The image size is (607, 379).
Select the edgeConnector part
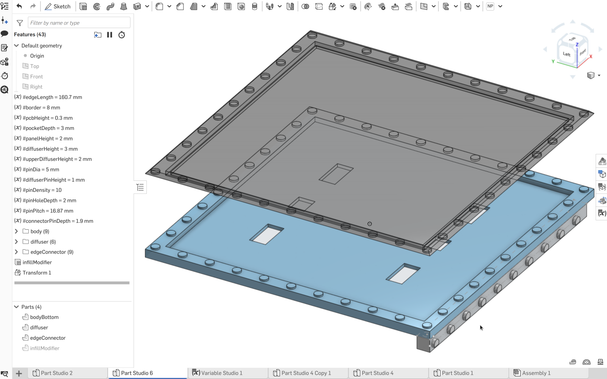tap(48, 338)
